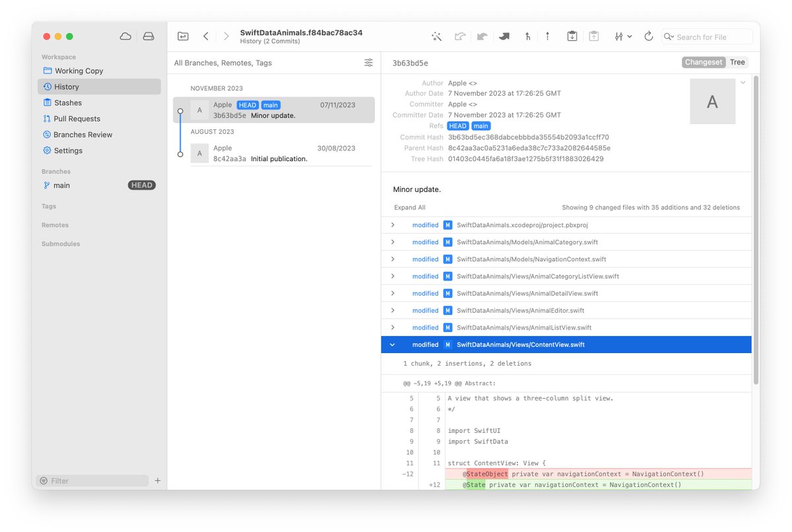Go forward with the right arrow
The image size is (792, 532).
(x=226, y=36)
